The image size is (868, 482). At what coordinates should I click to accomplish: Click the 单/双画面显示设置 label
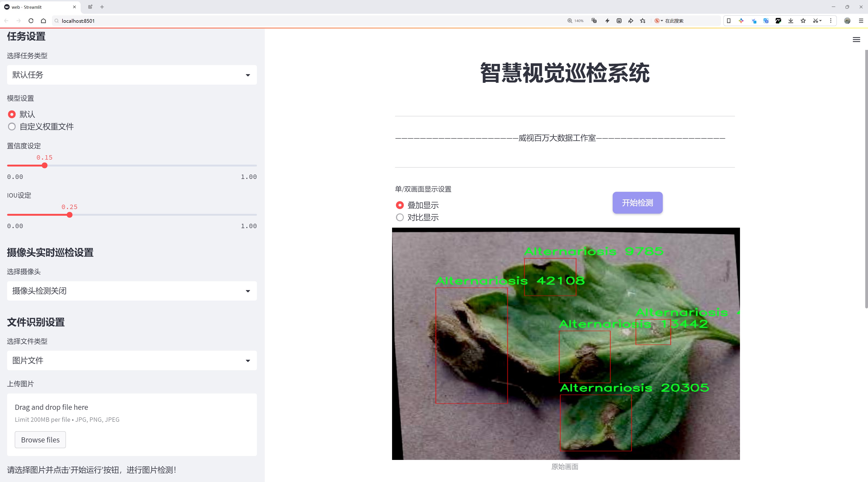[x=423, y=189]
